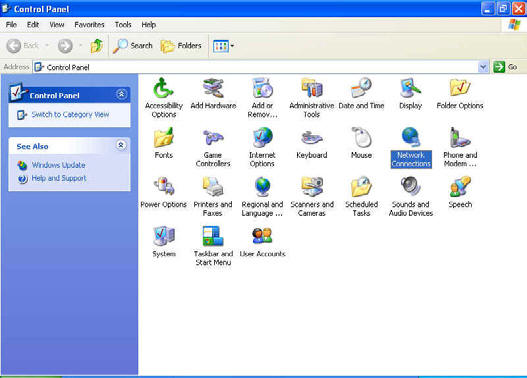
Task: Open the Date and Time applet
Action: point(361,88)
